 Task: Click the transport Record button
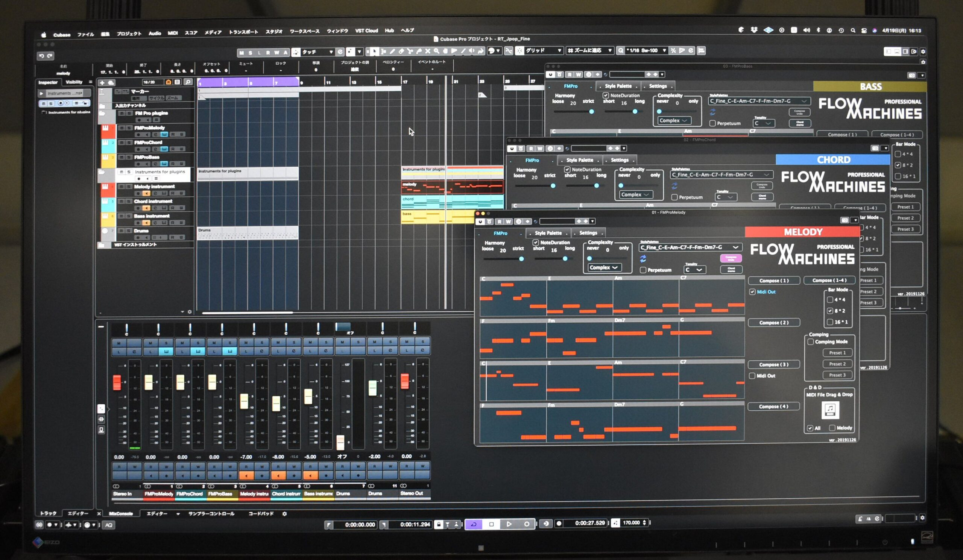coord(527,524)
